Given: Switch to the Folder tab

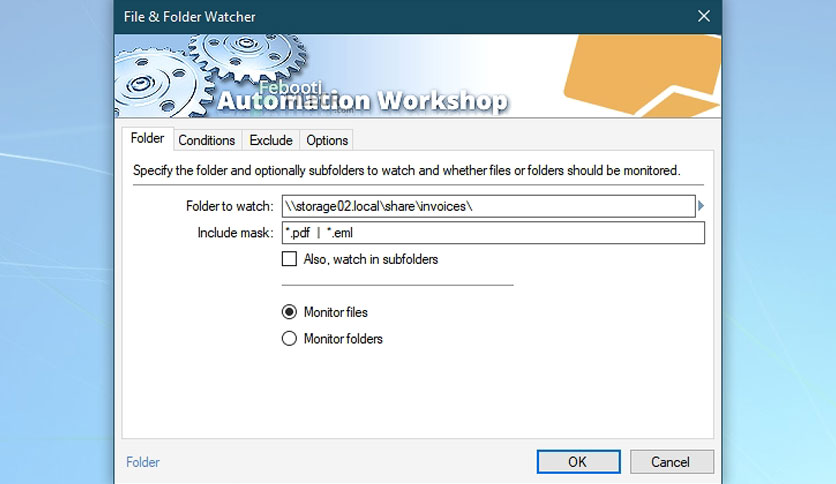Looking at the screenshot, I should coord(148,139).
